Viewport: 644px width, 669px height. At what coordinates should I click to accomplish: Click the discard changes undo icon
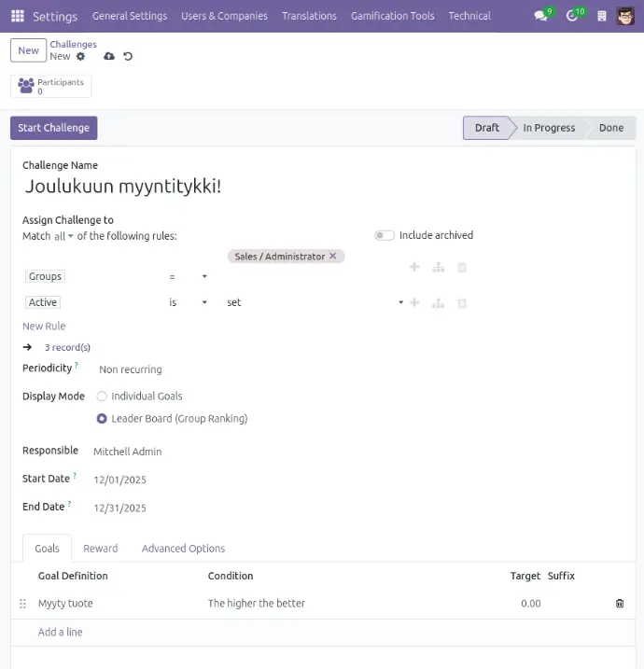point(128,57)
